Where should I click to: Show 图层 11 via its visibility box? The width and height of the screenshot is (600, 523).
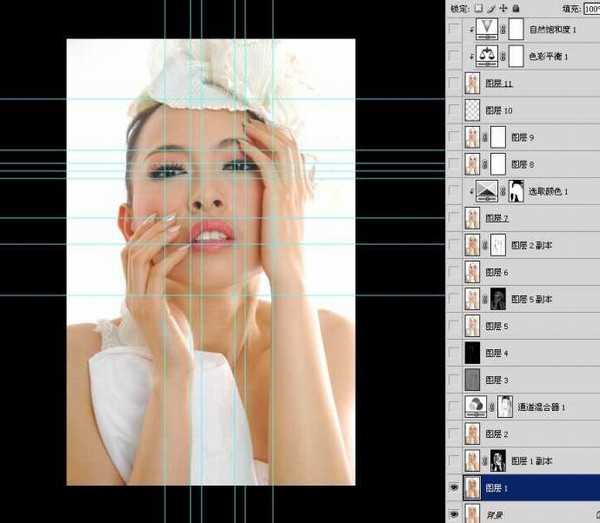pos(456,84)
